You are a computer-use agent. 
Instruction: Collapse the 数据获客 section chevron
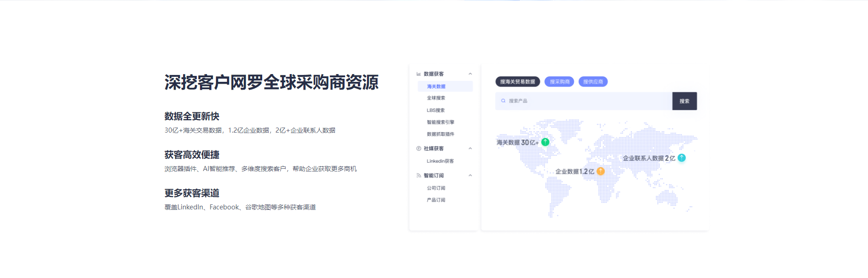tap(470, 74)
